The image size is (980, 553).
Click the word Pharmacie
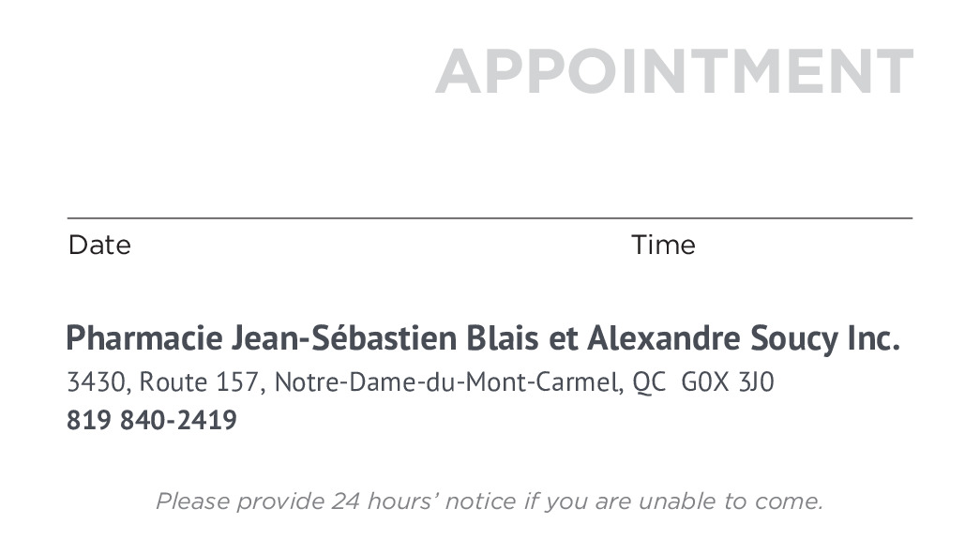[x=144, y=338]
